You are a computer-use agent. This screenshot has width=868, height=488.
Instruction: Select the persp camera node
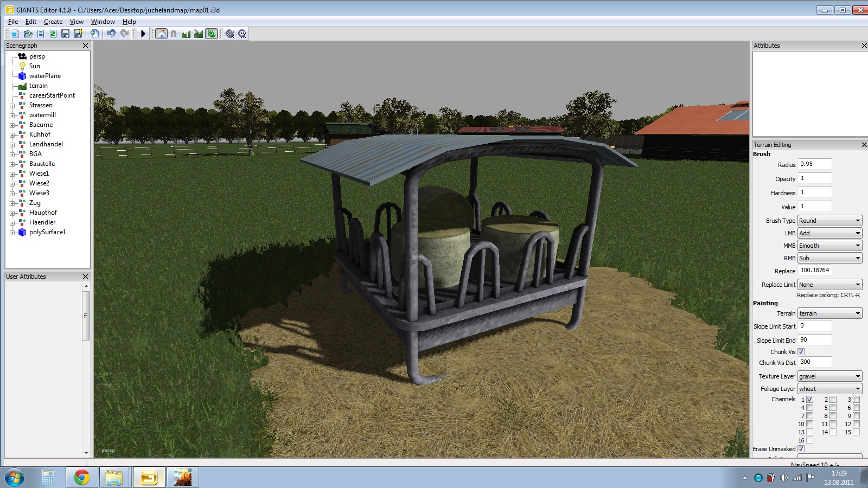37,56
